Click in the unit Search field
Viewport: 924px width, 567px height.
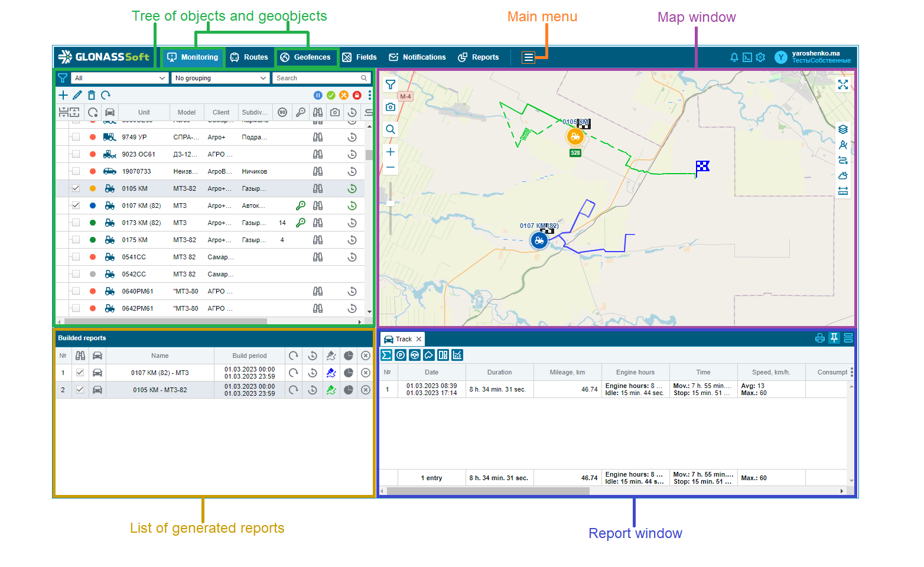322,78
